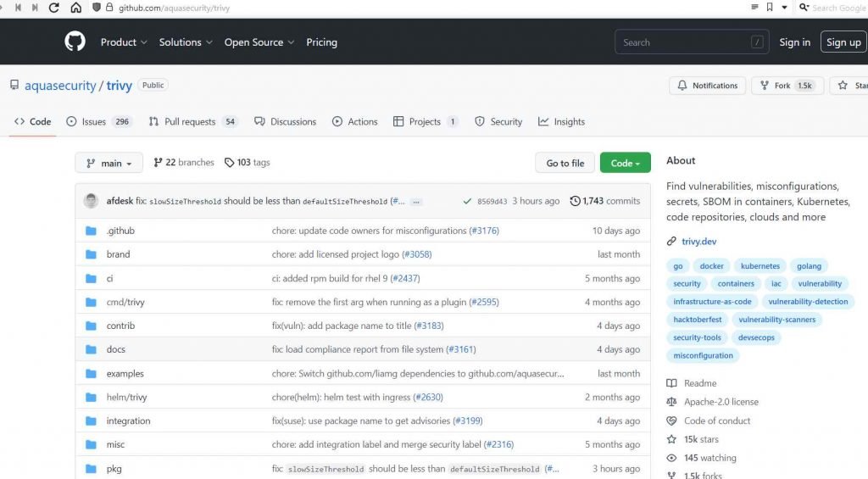Viewport: 868px width, 479px height.
Task: Click afdesk's avatar thumbnail
Action: (x=91, y=200)
